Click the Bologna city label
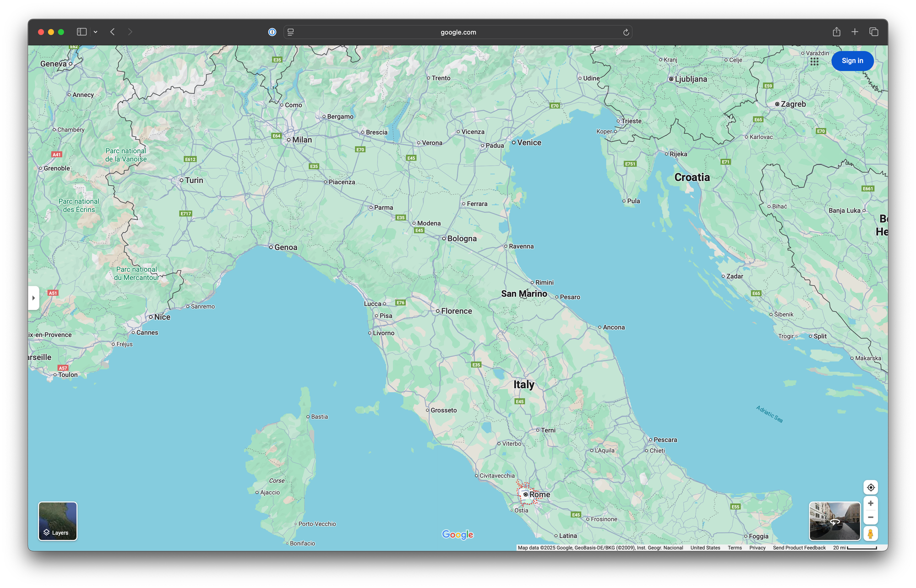Viewport: 916px width, 588px height. [462, 239]
